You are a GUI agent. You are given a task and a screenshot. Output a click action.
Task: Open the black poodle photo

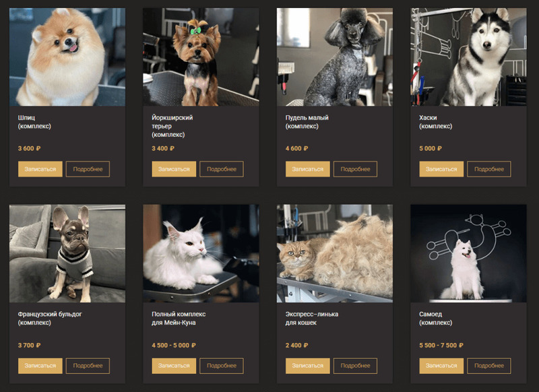pyautogui.click(x=335, y=57)
